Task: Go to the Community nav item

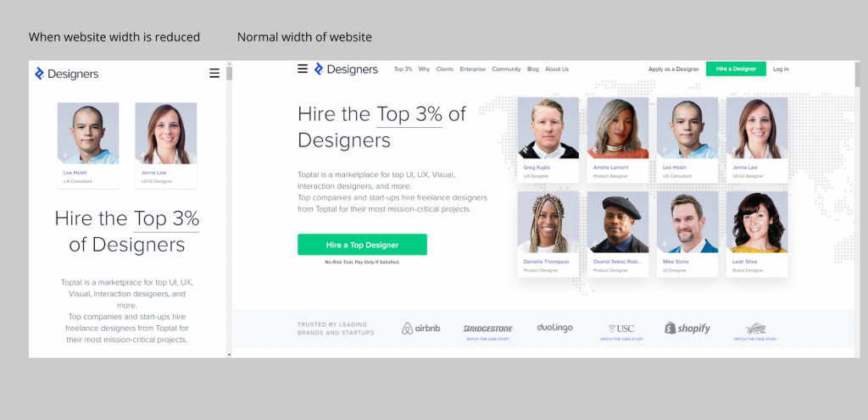Action: pos(506,69)
